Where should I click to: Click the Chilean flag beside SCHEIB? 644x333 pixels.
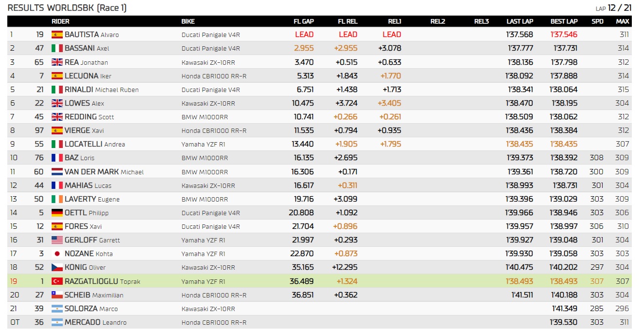click(57, 295)
